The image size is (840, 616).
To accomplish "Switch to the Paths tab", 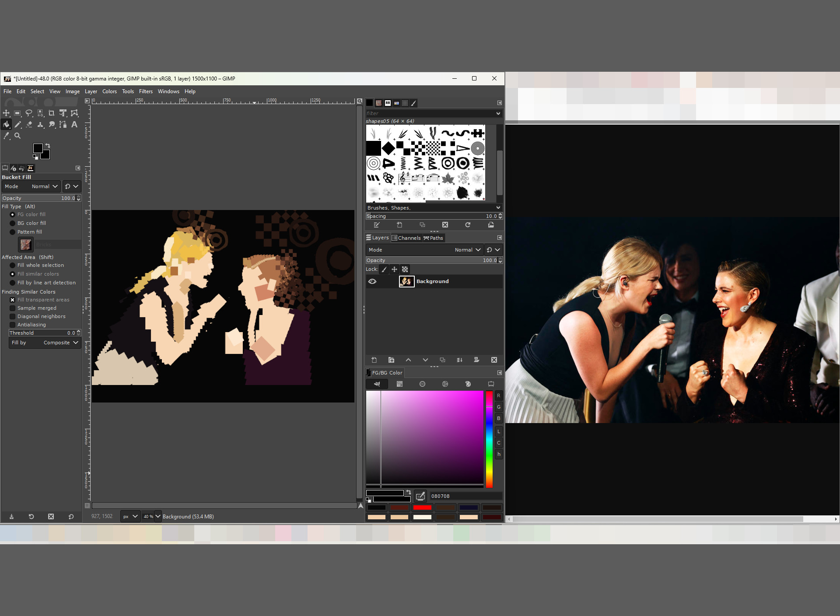I will tap(434, 238).
